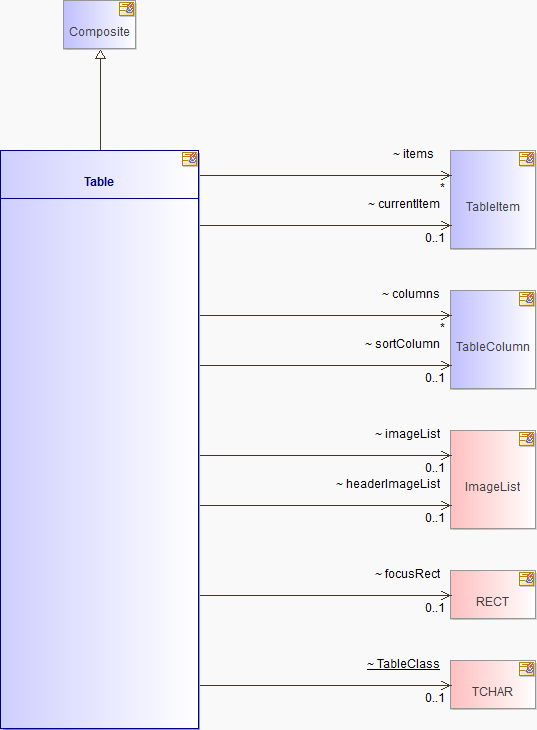The height and width of the screenshot is (730, 537).
Task: Select the ImageList class node
Action: 493,480
